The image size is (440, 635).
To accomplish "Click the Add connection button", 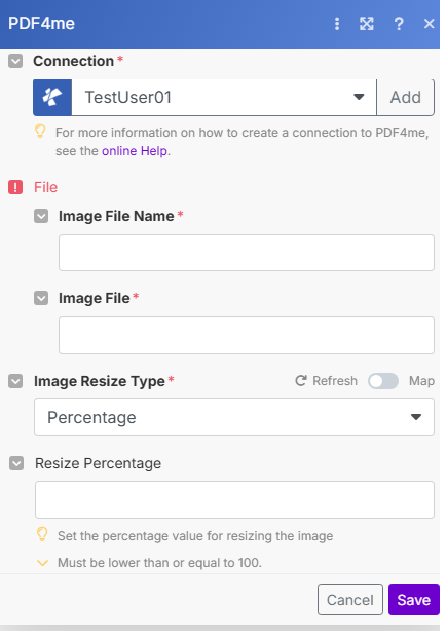I will (406, 98).
